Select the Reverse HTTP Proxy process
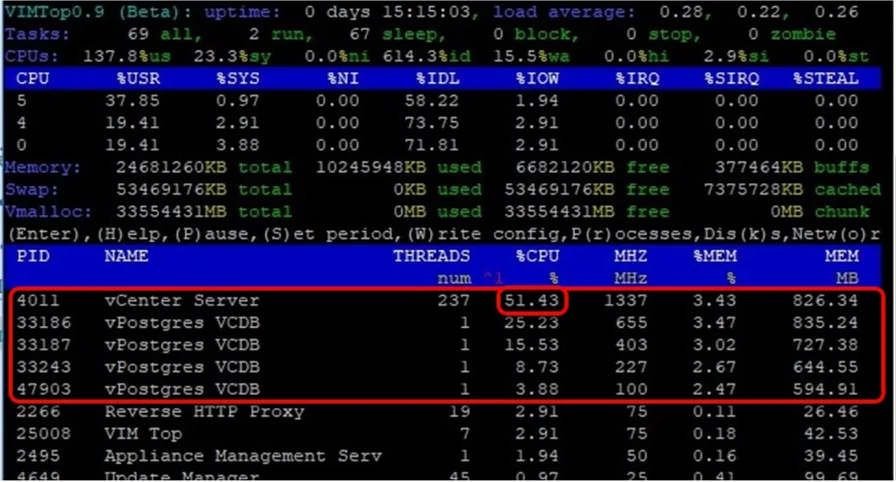896x482 pixels. (x=204, y=411)
